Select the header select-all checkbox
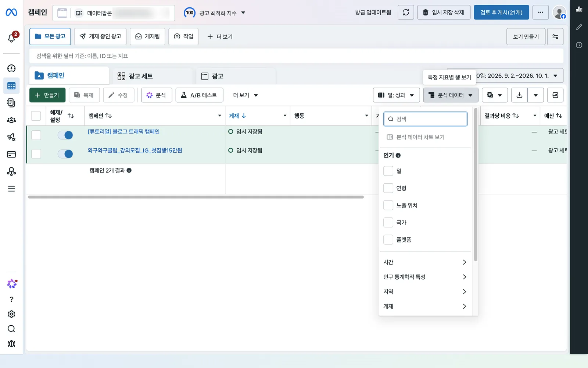This screenshot has height=368, width=588. coord(36,116)
